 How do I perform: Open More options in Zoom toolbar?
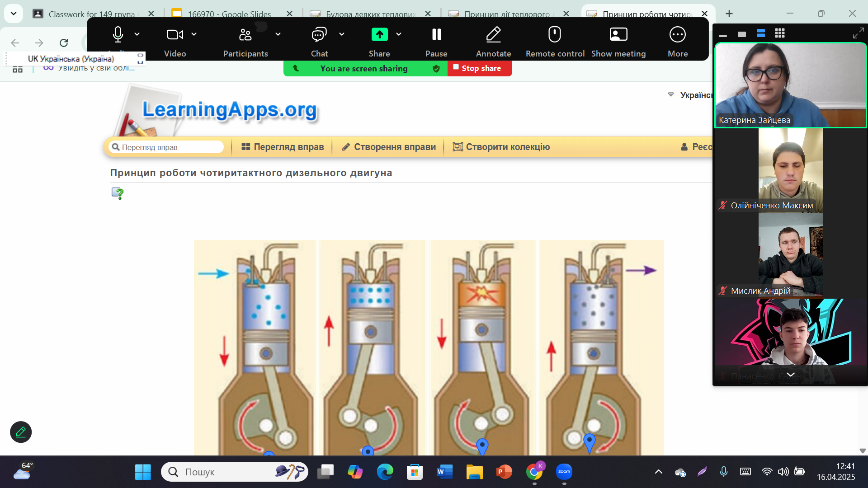point(678,42)
